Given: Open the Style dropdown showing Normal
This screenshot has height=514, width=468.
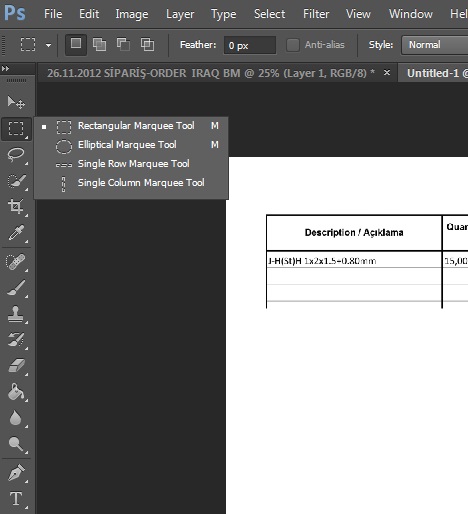Looking at the screenshot, I should (435, 45).
